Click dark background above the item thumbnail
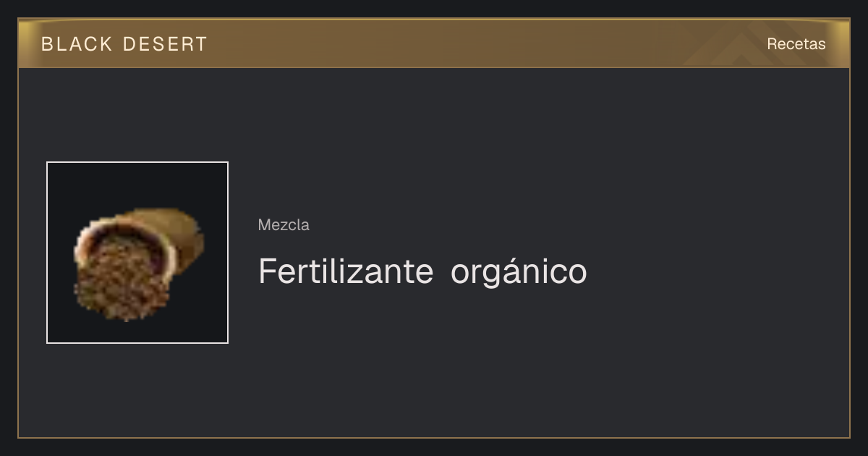 [x=137, y=114]
